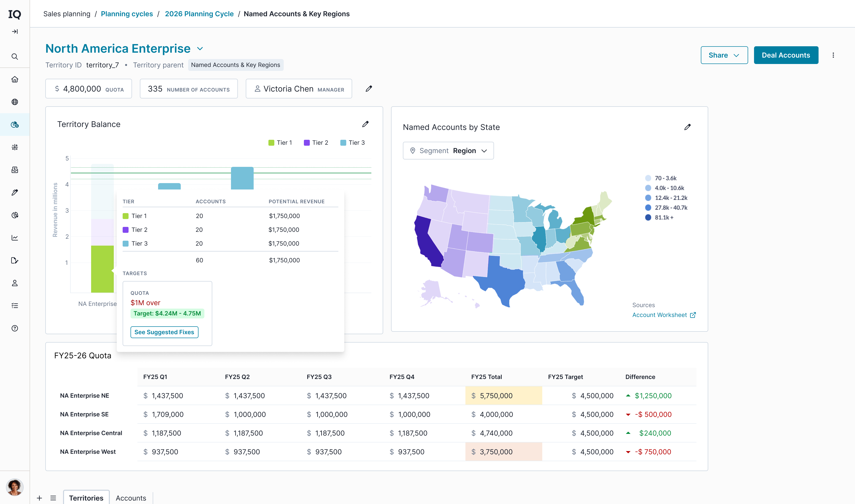The height and width of the screenshot is (504, 855).
Task: Toggle Tier 3 legend series
Action: [352, 143]
